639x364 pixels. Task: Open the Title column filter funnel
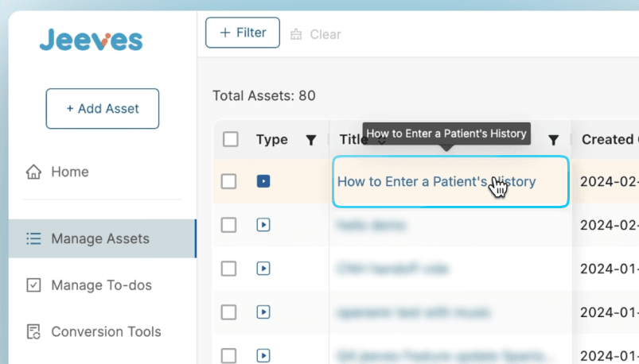pyautogui.click(x=553, y=140)
